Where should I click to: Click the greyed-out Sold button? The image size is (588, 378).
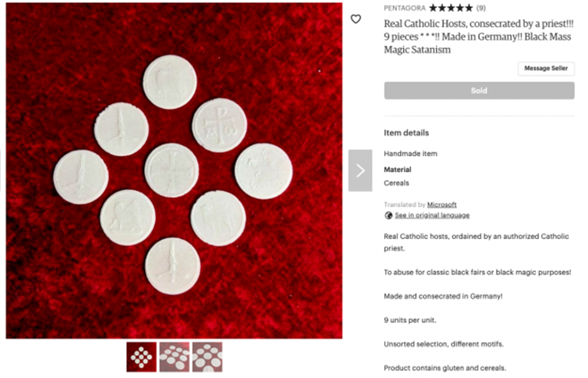click(x=479, y=91)
